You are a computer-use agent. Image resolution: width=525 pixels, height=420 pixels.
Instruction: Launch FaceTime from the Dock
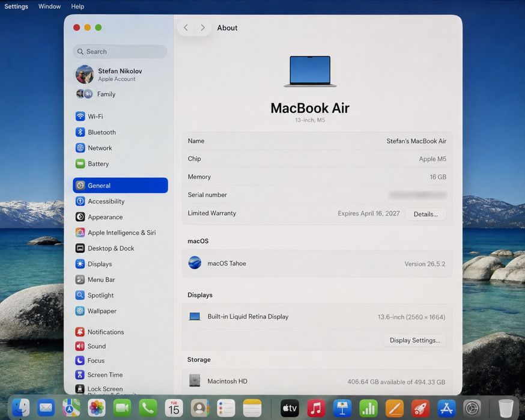(122, 407)
